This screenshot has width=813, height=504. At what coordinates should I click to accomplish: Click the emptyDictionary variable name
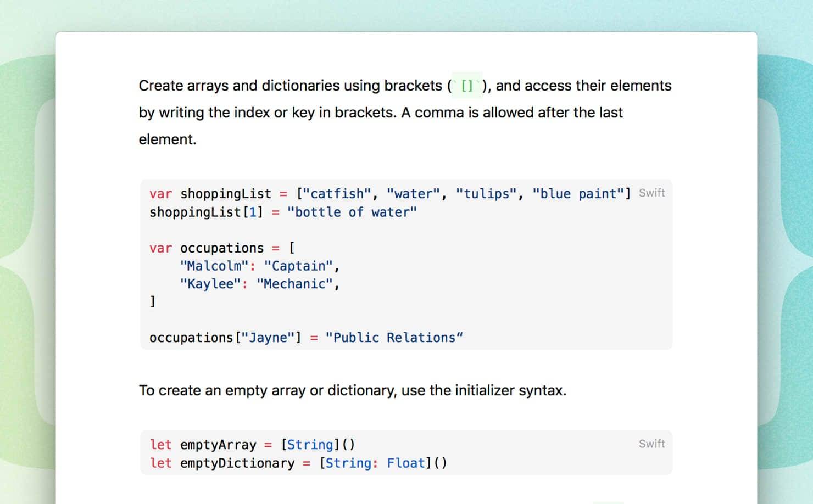click(x=237, y=463)
